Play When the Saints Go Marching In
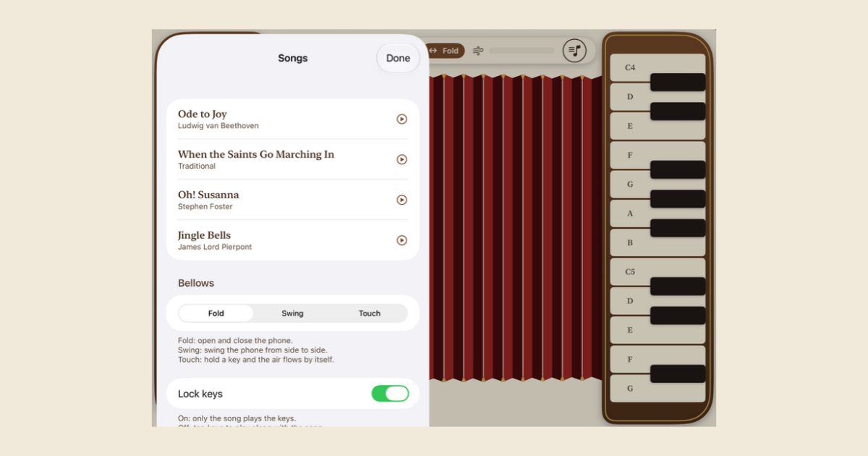The width and height of the screenshot is (868, 456). (x=402, y=160)
